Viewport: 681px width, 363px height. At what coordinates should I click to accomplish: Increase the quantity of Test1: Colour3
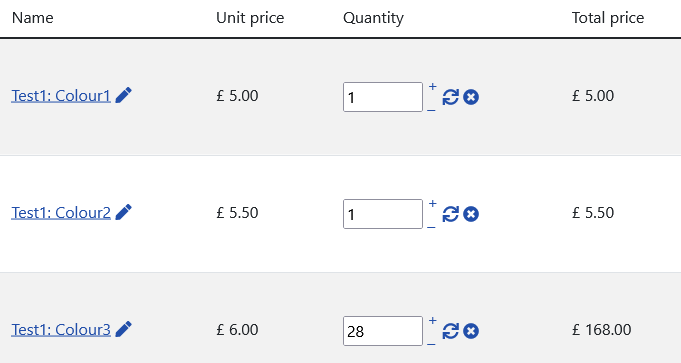(432, 320)
